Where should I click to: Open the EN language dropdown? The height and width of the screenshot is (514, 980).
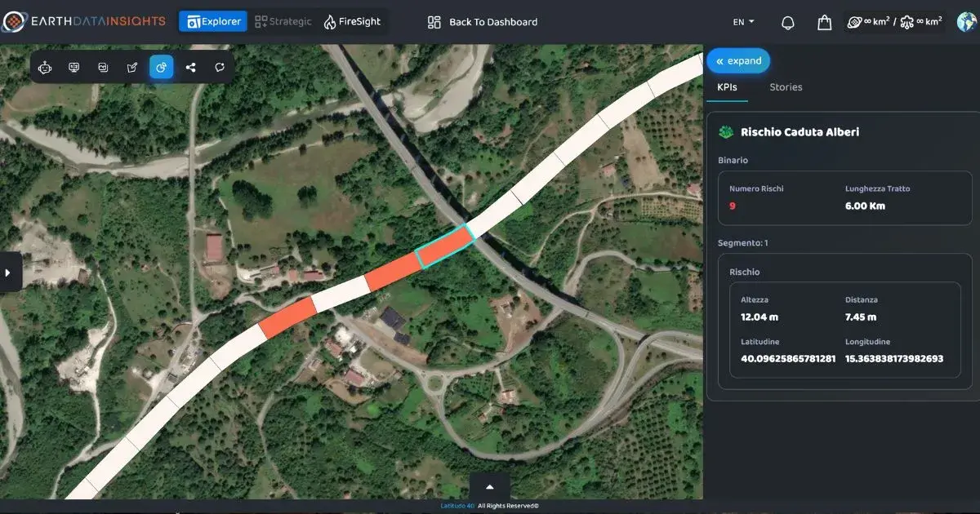[x=743, y=22]
